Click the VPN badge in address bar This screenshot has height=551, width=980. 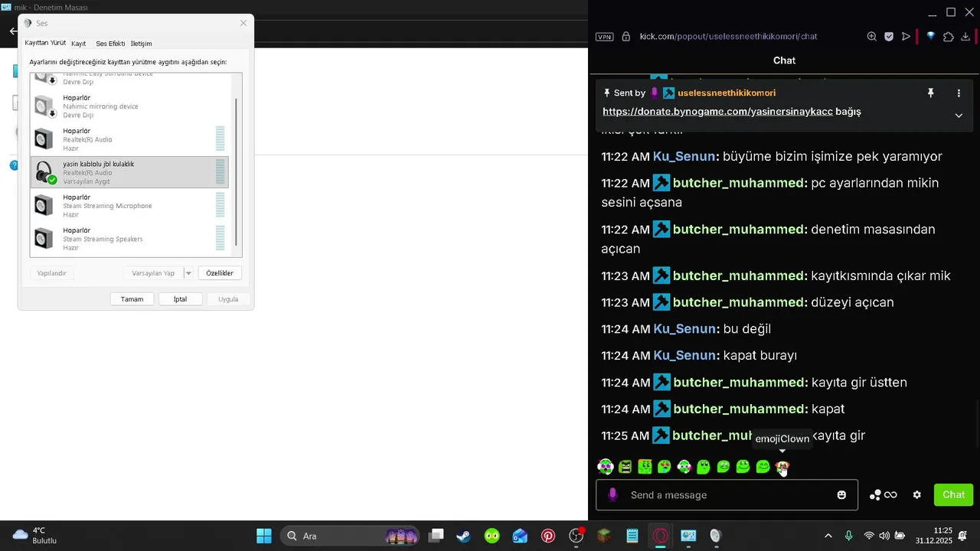604,37
